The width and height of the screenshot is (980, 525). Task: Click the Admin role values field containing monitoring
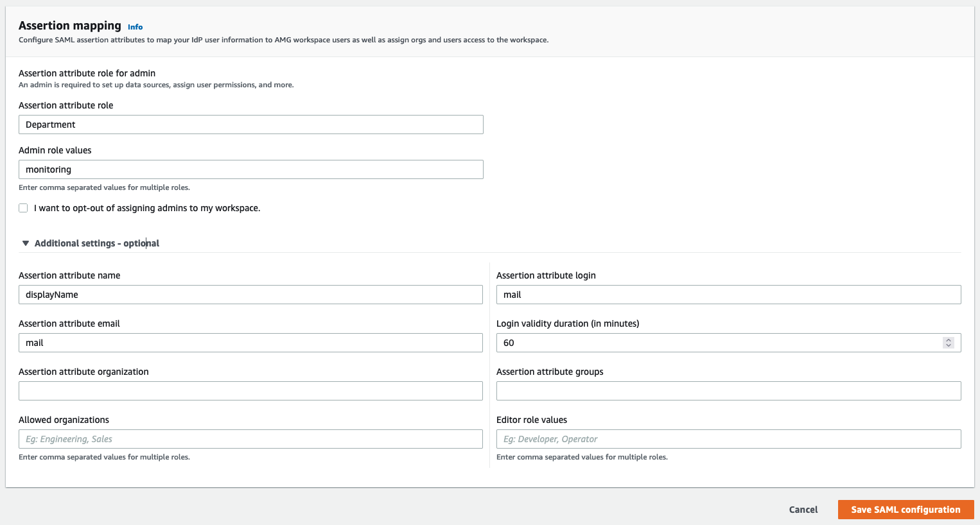pos(251,169)
